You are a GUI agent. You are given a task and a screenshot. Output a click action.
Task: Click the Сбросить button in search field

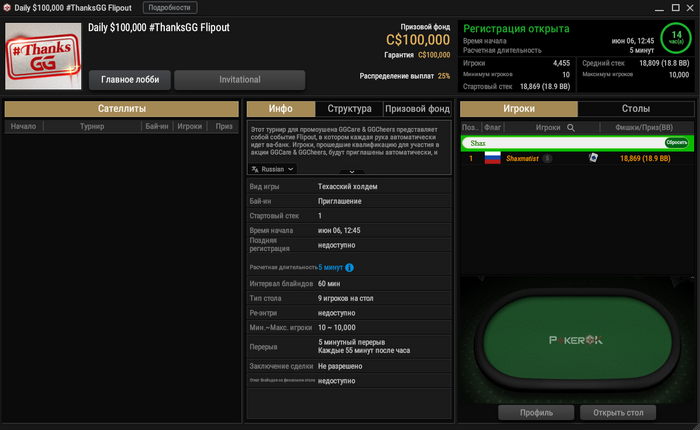[676, 143]
